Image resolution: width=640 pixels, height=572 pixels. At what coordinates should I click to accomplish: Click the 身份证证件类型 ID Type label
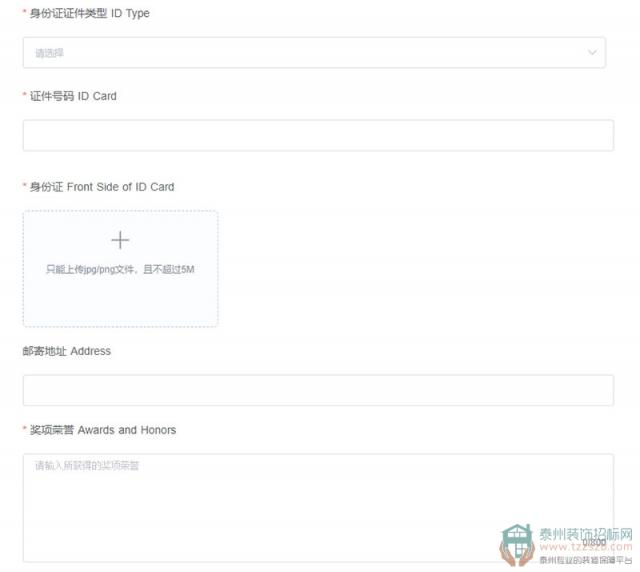click(x=89, y=13)
